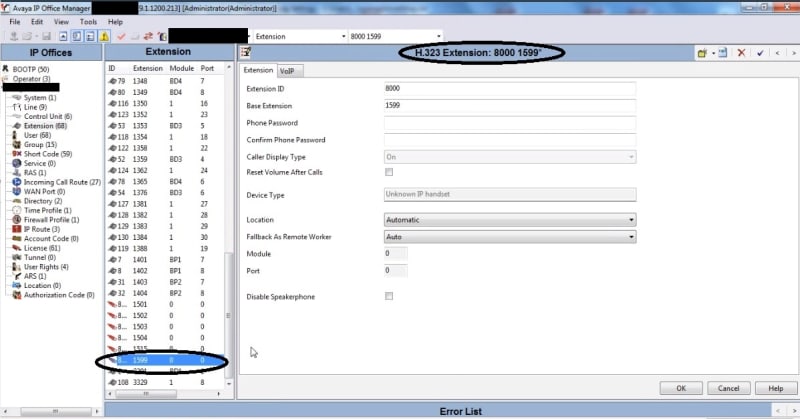
Task: Click the Base Extension field
Action: click(x=510, y=106)
